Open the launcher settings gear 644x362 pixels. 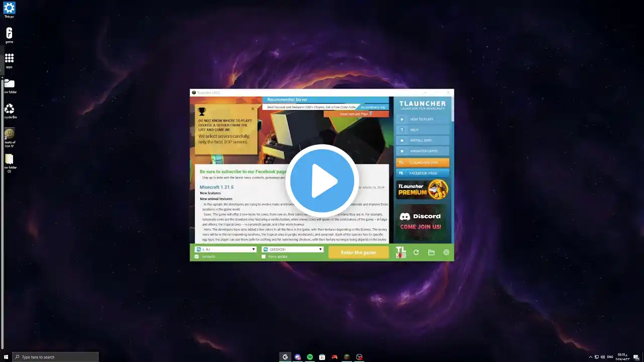(x=446, y=252)
